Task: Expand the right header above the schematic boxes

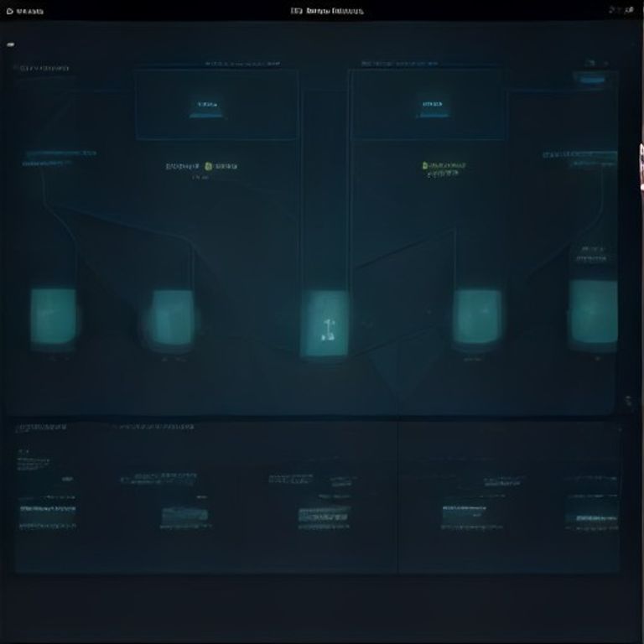Action: (399, 64)
